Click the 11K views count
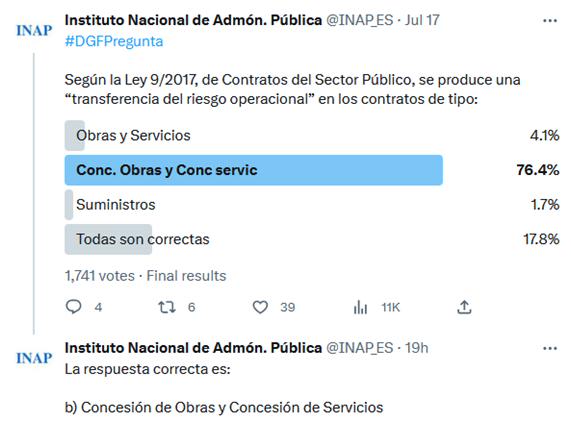571x424 pixels. point(390,307)
